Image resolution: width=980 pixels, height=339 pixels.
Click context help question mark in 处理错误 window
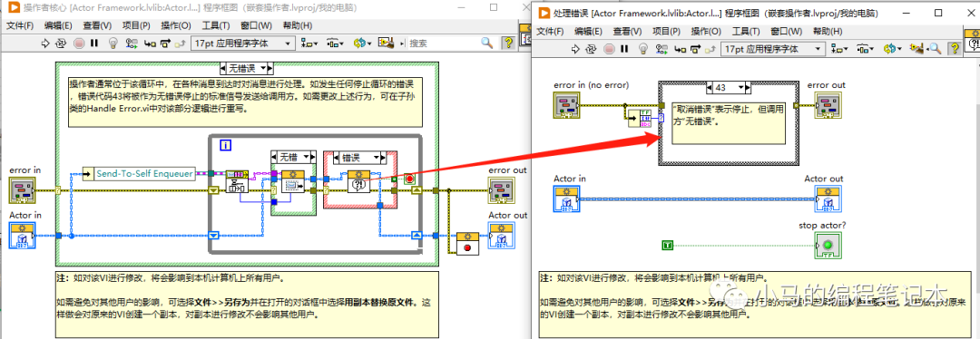955,49
